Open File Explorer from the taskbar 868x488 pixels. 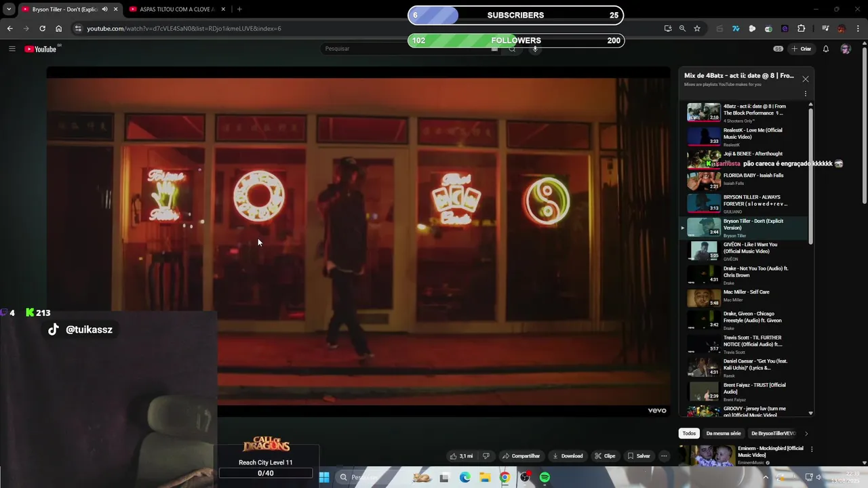[485, 477]
